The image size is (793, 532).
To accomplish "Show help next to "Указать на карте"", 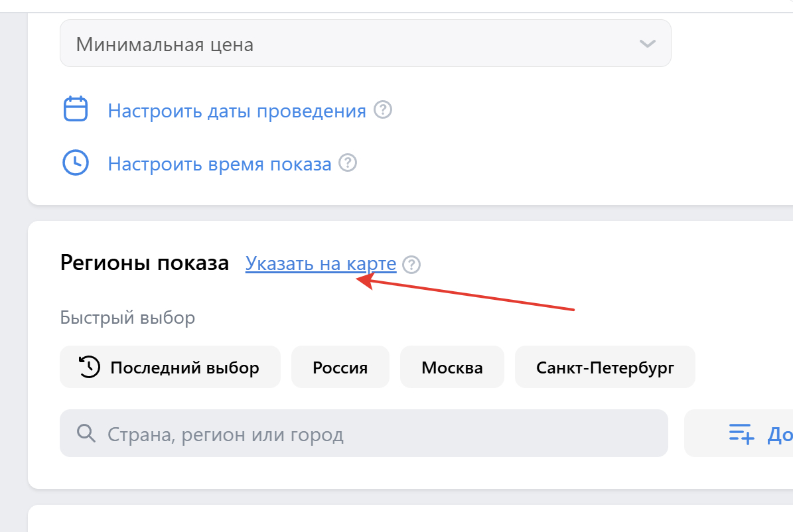I will coord(412,265).
